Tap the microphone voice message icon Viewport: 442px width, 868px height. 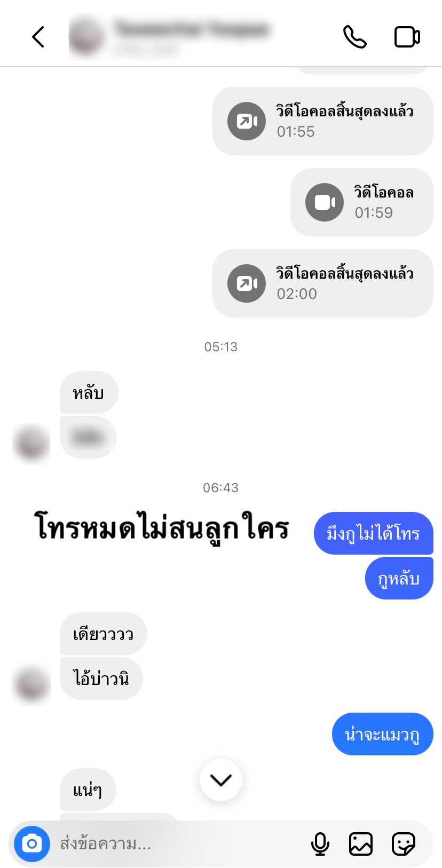320,844
